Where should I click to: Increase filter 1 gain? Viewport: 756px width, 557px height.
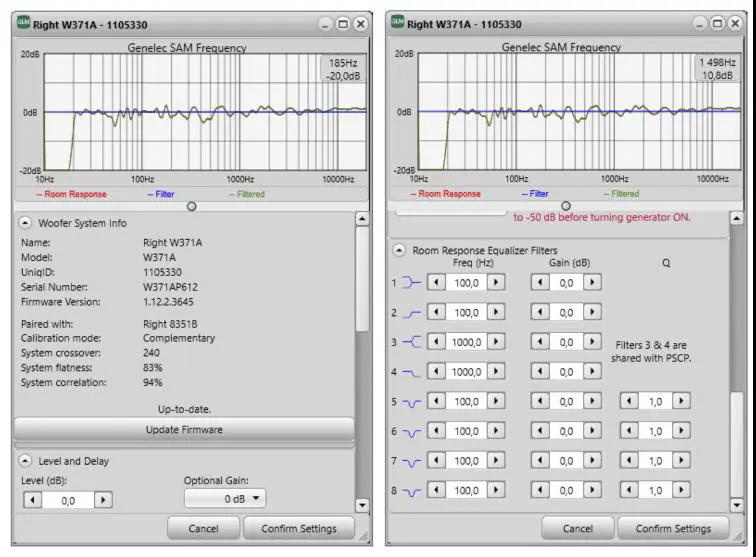click(x=593, y=282)
